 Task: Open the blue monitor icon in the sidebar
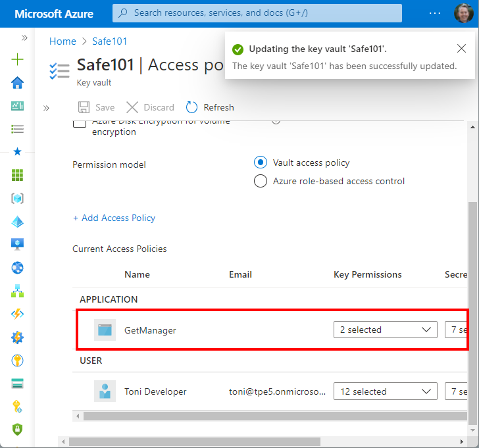[17, 244]
